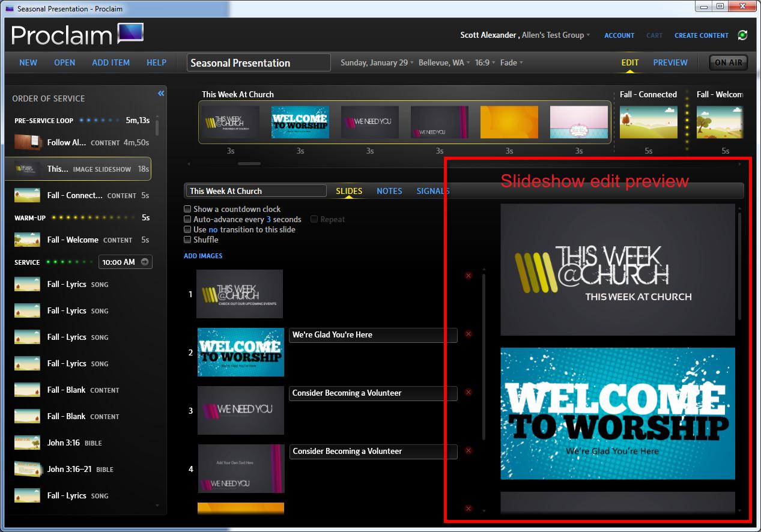Open the ADD ITEM menu
The width and height of the screenshot is (761, 532).
tap(111, 62)
